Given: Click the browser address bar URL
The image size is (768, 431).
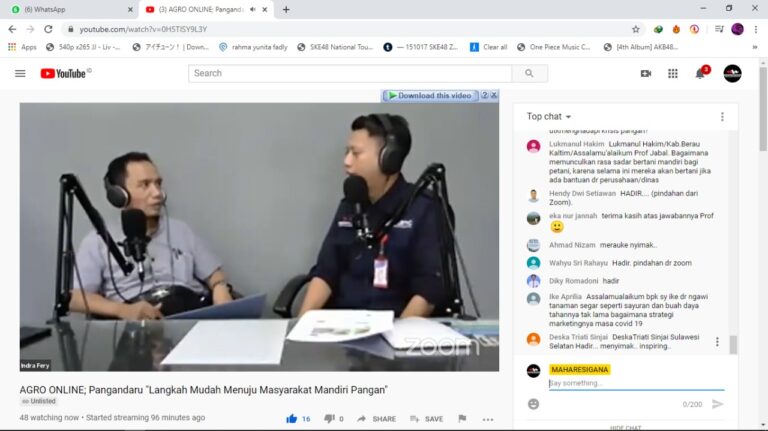Looking at the screenshot, I should click(x=143, y=29).
